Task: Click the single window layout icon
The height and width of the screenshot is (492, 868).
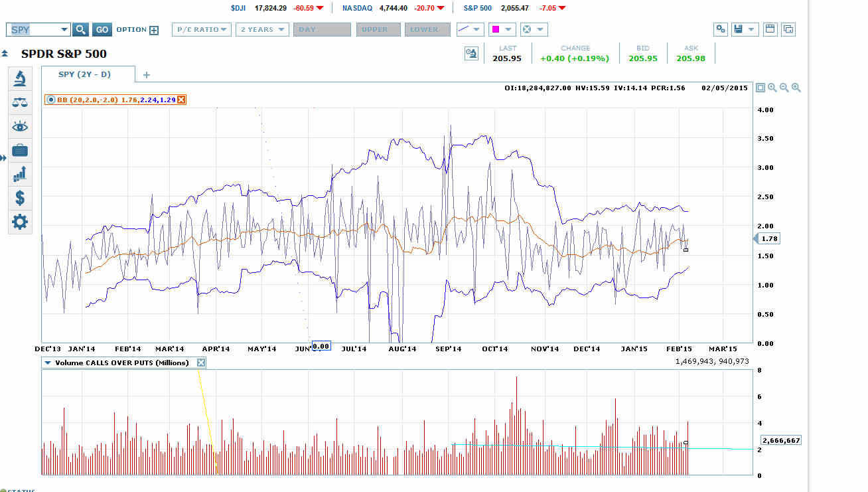Action: (770, 29)
